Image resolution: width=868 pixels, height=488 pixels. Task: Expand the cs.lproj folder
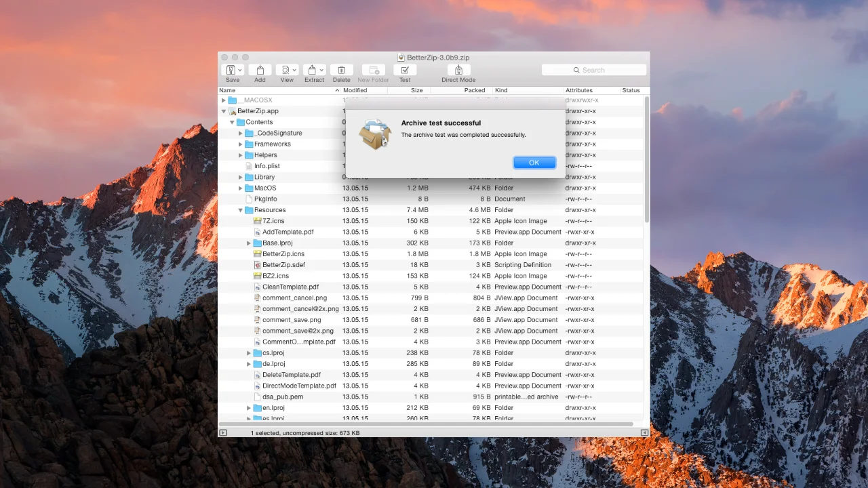coord(248,353)
